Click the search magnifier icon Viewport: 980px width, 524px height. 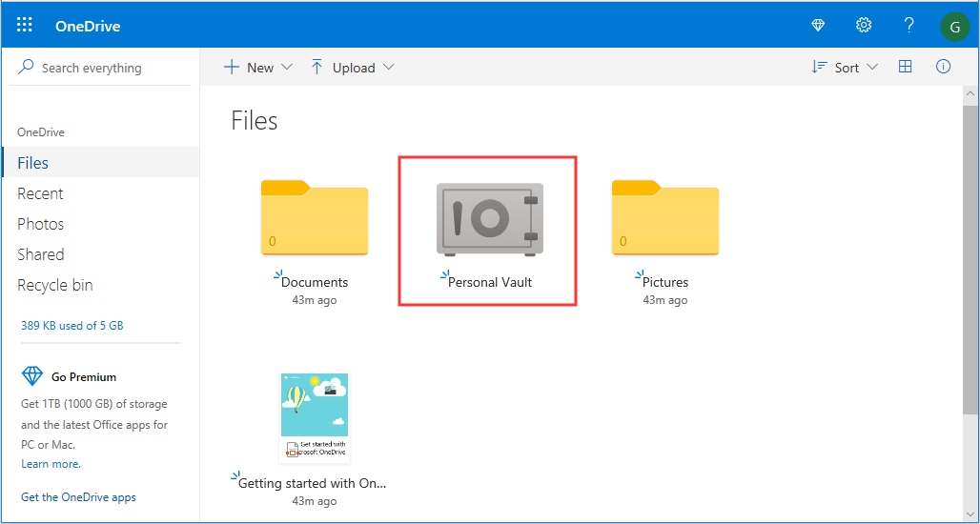[26, 67]
